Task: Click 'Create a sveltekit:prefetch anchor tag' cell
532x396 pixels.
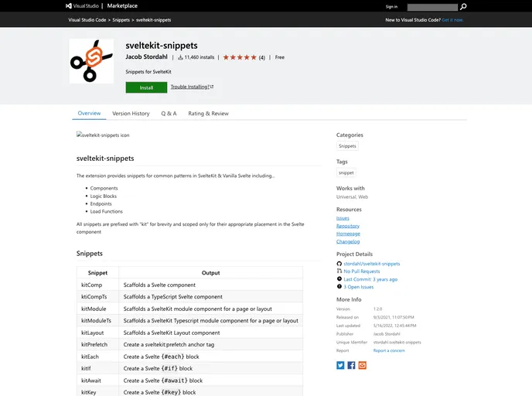Action: click(210, 344)
